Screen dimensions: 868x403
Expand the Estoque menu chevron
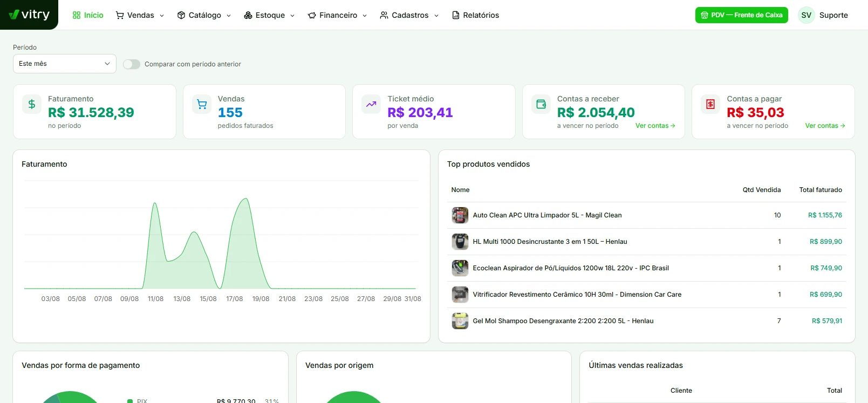point(292,16)
